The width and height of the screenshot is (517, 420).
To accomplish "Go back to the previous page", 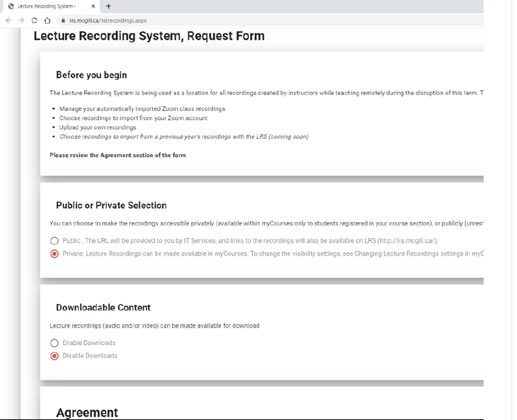I will [x=8, y=21].
